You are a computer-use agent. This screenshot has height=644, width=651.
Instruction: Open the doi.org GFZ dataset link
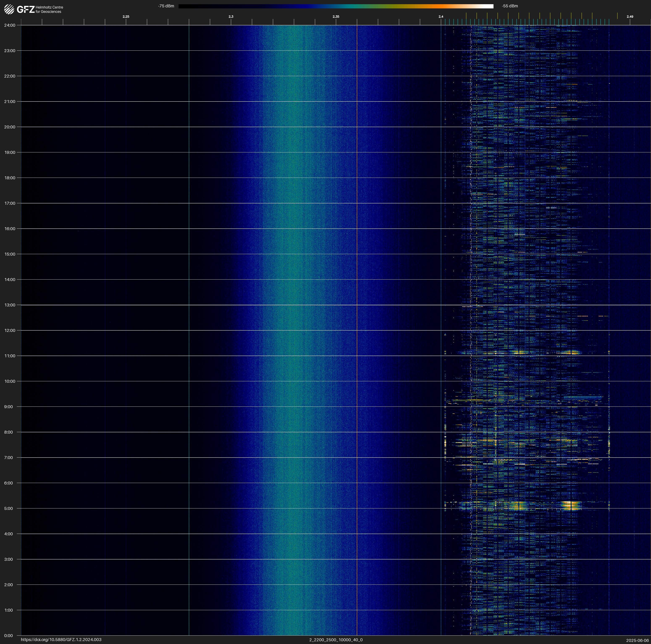[61, 640]
